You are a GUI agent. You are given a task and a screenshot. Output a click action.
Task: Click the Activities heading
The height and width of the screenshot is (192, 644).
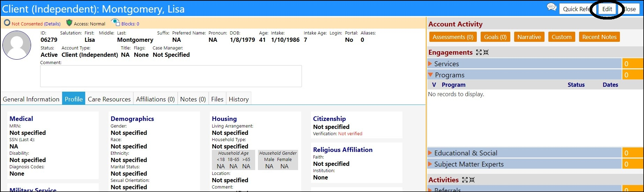click(x=443, y=180)
